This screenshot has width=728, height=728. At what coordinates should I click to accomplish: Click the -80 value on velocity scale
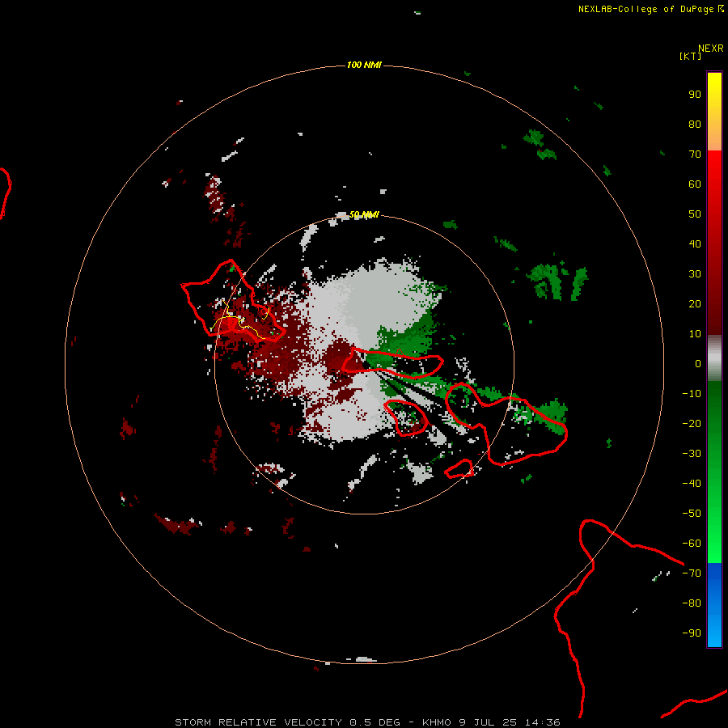pyautogui.click(x=692, y=603)
